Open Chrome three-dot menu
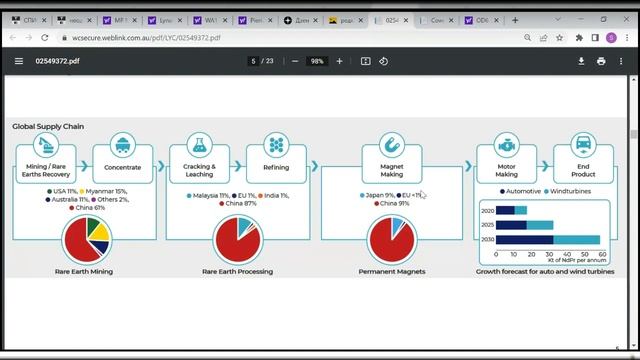Image resolution: width=640 pixels, height=360 pixels. [x=627, y=38]
